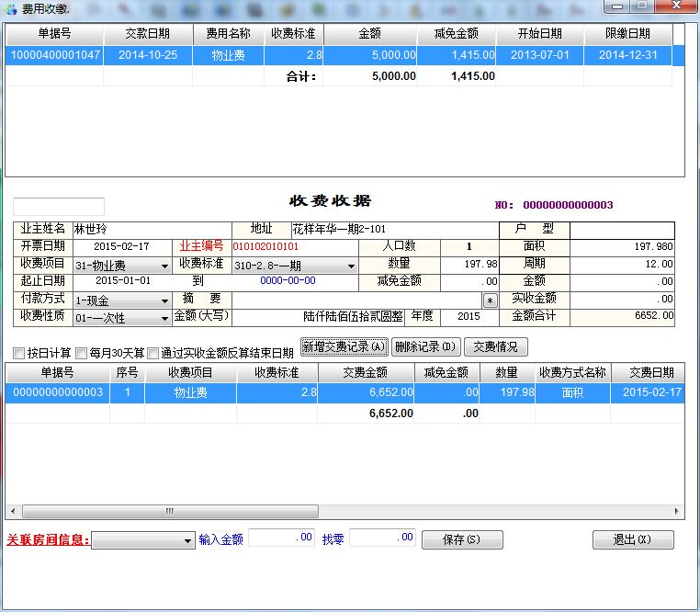Select the 10000400001047 row in top table
The width and height of the screenshot is (700, 612).
tap(55, 55)
